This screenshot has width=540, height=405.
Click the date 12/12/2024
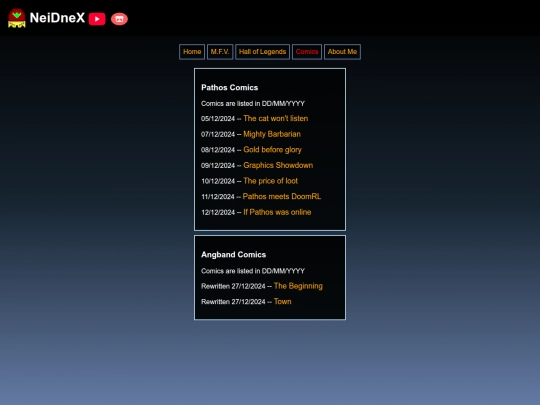coord(218,212)
